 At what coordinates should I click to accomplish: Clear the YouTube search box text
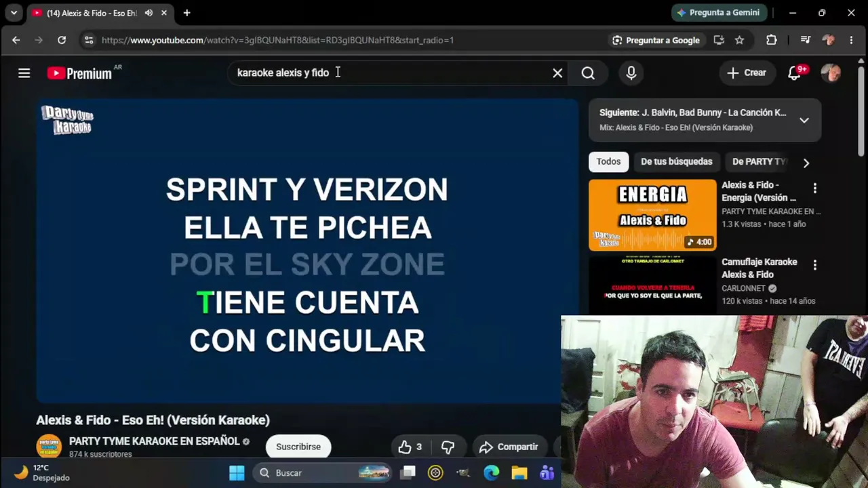tap(557, 73)
